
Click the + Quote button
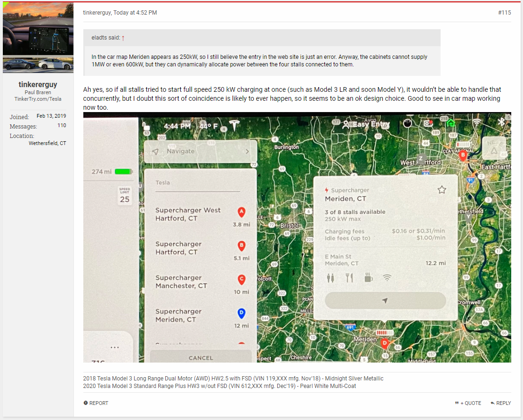[x=468, y=403]
